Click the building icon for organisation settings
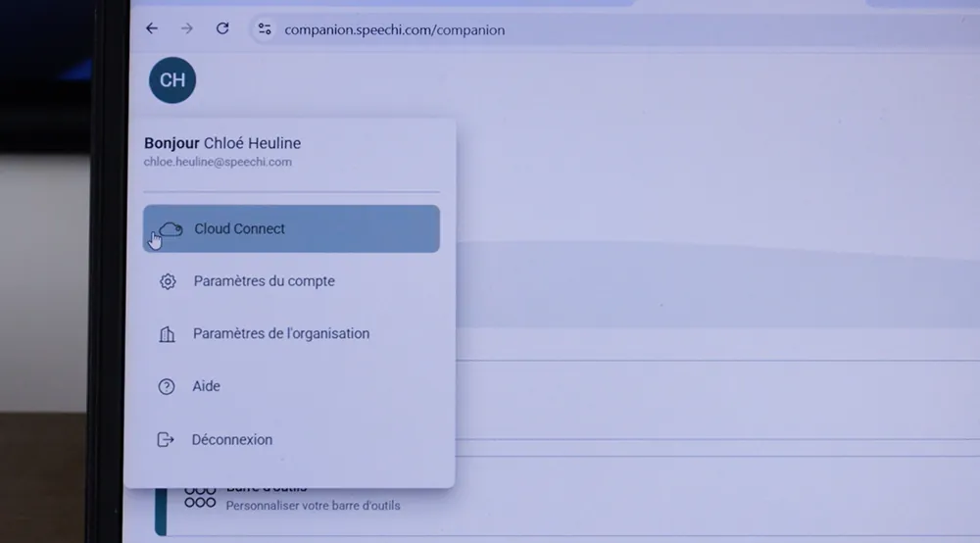This screenshot has width=980, height=543. [x=167, y=335]
